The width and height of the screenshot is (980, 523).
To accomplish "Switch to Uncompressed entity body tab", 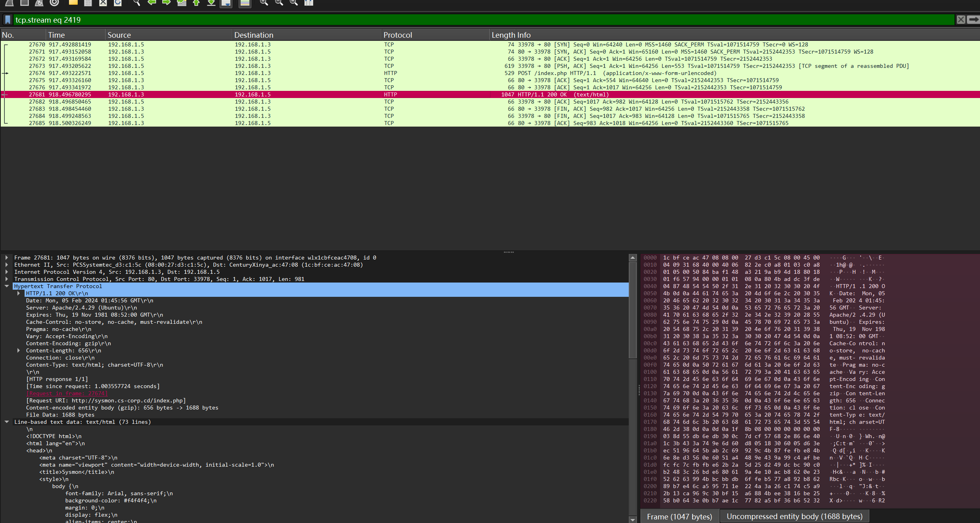I will click(x=794, y=516).
